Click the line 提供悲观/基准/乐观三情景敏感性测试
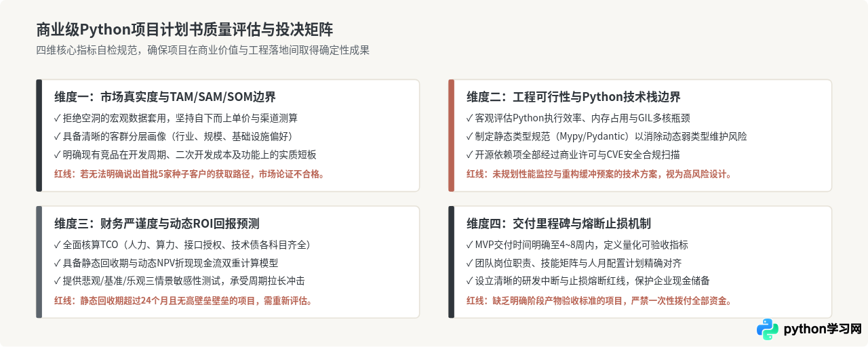Image resolution: width=868 pixels, height=347 pixels. 180,281
